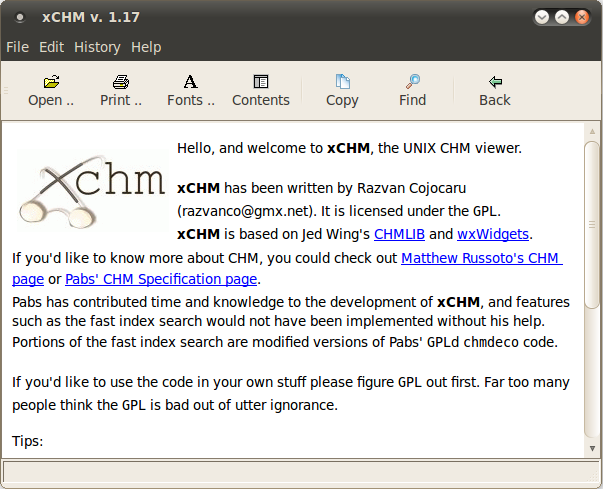603x489 pixels.
Task: Click the 'Hello, and welcome to xCHM' line
Action: 349,148
